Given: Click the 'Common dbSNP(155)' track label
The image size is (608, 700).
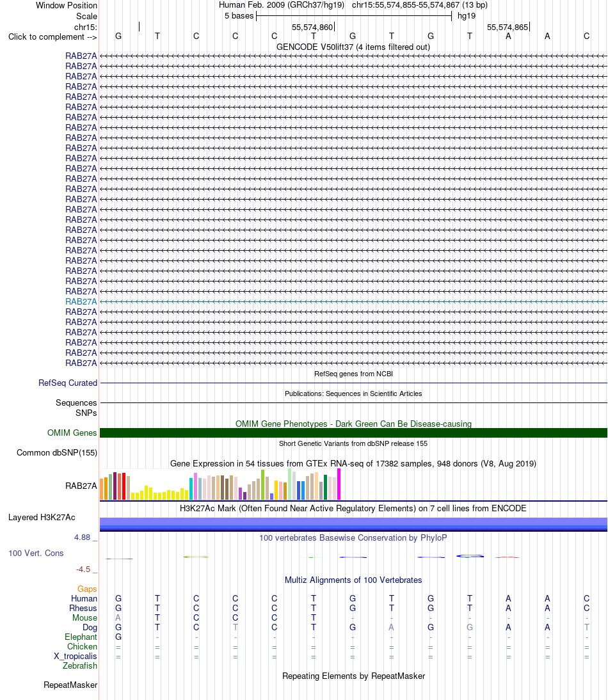Looking at the screenshot, I should [57, 452].
